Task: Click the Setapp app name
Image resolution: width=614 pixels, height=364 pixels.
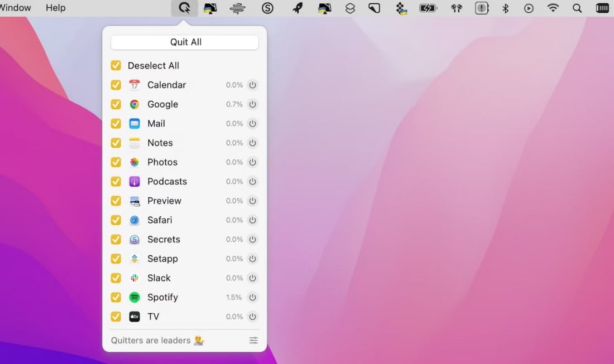Action: [x=163, y=259]
